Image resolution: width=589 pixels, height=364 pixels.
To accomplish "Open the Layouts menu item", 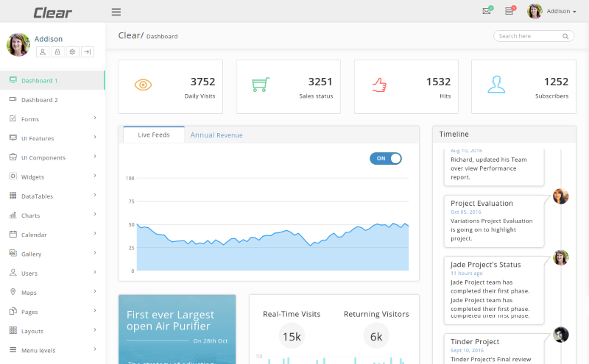I will pos(52,331).
